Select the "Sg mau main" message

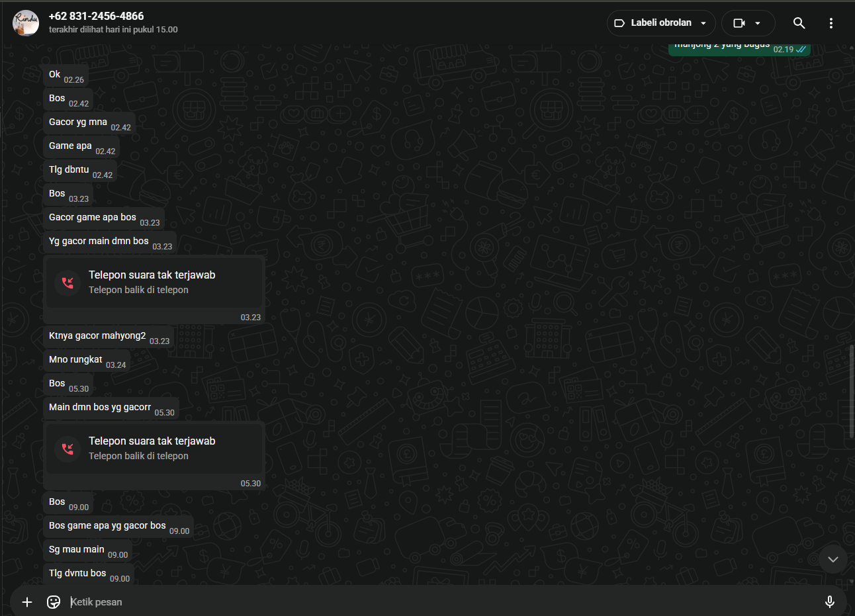pyautogui.click(x=88, y=550)
